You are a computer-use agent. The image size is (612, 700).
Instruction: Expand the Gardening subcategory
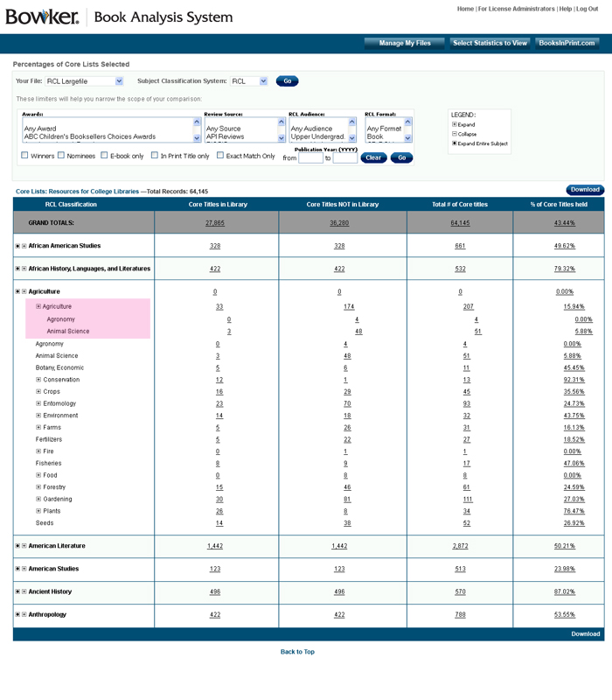click(38, 499)
